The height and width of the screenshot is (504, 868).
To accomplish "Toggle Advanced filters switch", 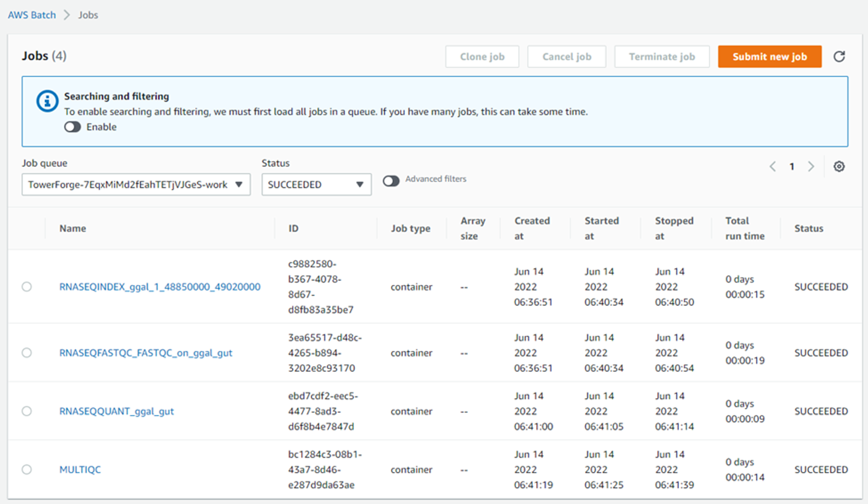I will (x=391, y=180).
